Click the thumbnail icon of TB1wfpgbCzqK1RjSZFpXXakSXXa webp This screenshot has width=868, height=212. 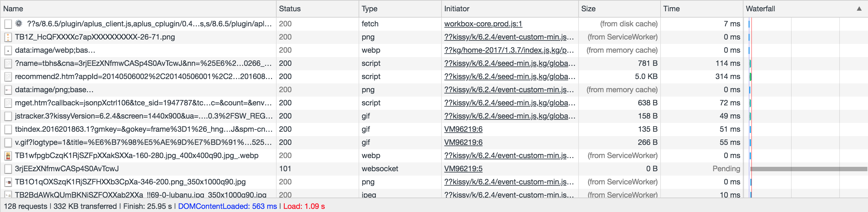point(8,156)
